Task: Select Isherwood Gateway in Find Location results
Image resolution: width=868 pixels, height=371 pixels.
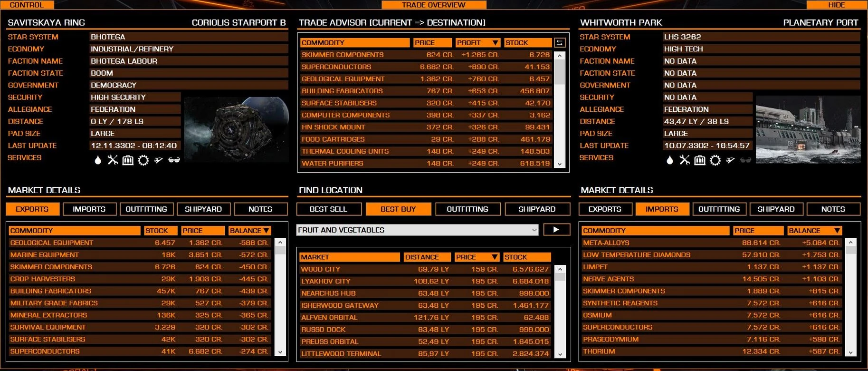Action: click(x=425, y=305)
